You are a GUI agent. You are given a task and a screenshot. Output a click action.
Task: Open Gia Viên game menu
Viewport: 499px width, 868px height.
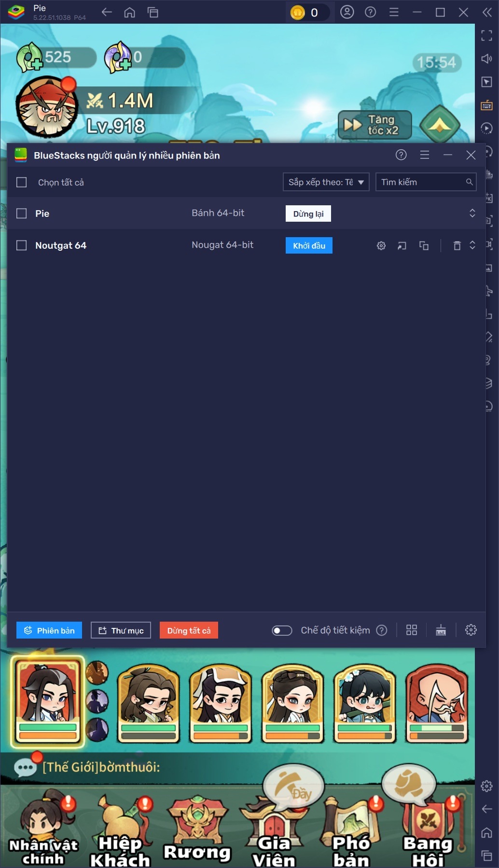coord(274,831)
